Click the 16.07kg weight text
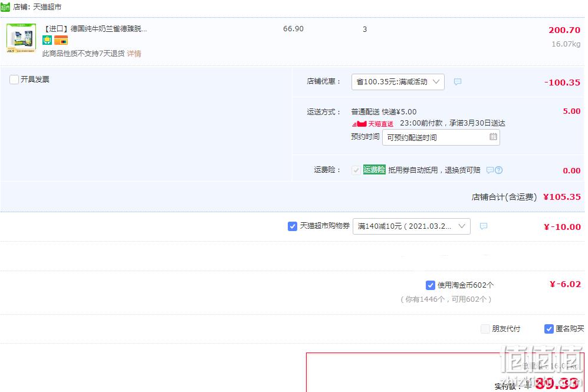588x392 pixels. pos(566,44)
